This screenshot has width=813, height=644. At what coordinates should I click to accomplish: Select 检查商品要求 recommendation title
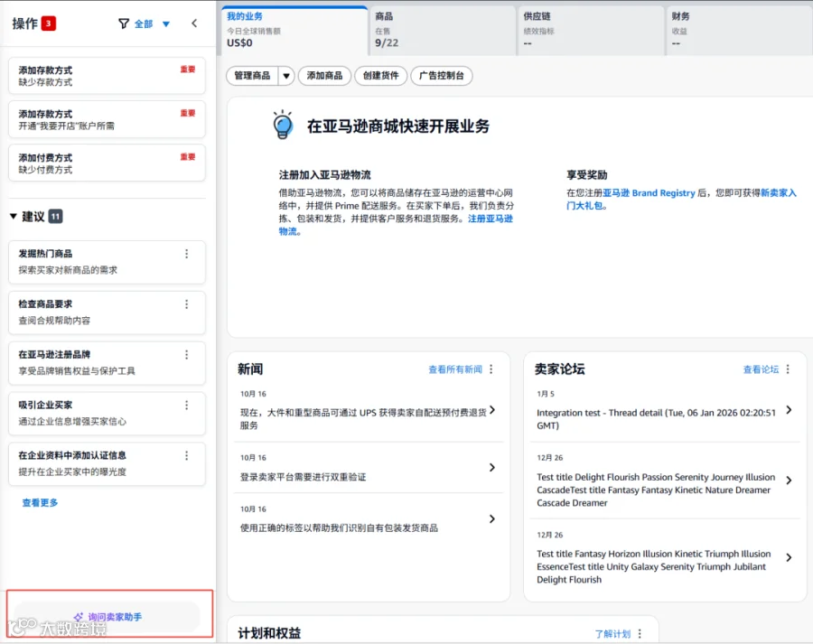pos(45,303)
